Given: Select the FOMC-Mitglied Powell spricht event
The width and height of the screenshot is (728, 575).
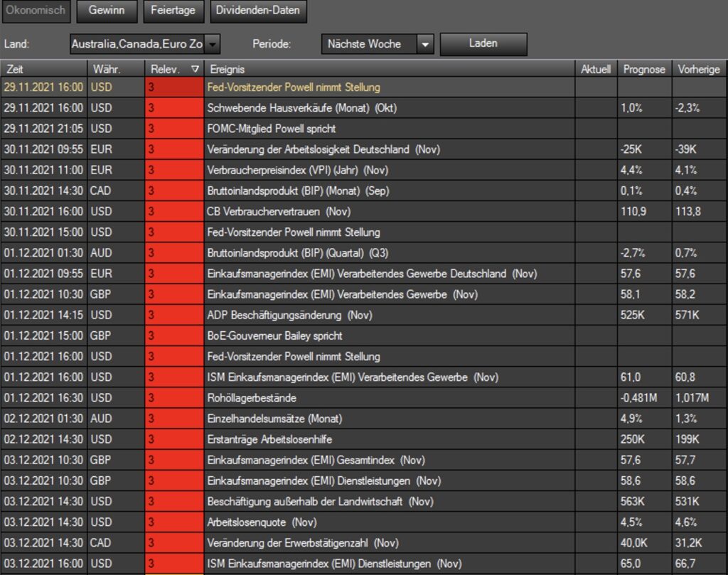Looking at the screenshot, I should pyautogui.click(x=272, y=129).
